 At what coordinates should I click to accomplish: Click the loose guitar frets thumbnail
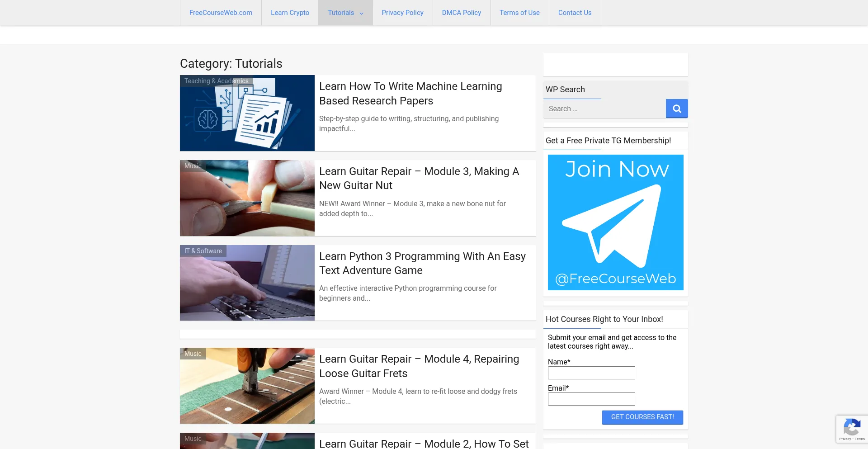pos(247,386)
